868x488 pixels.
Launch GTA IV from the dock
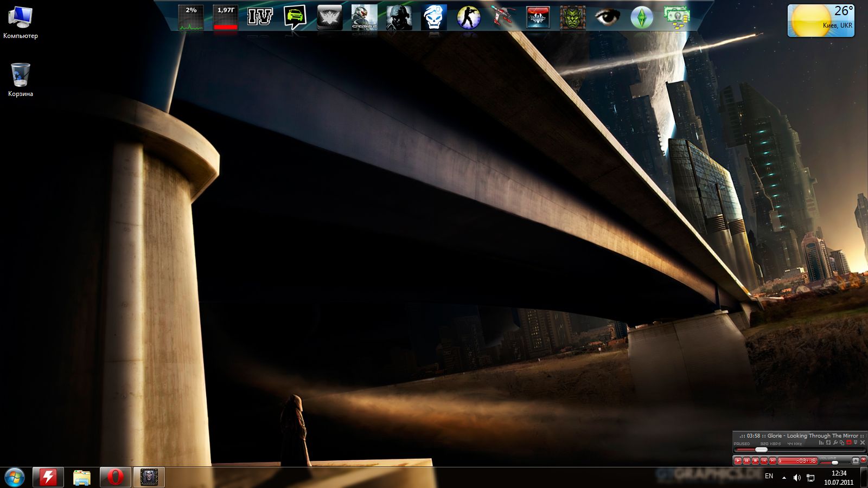pyautogui.click(x=260, y=17)
